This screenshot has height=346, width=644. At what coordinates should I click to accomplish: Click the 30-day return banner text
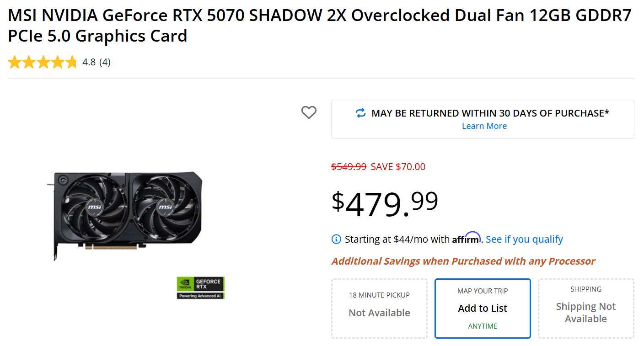(x=490, y=113)
